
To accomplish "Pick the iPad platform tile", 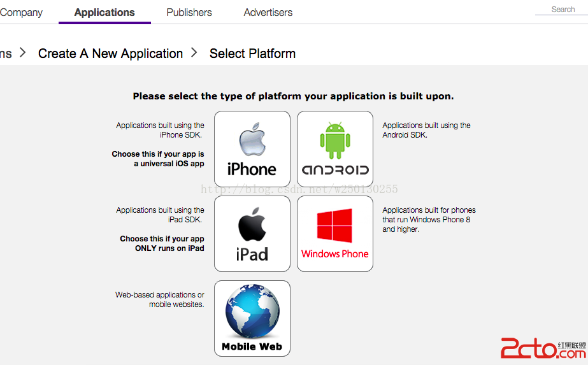I will coord(252,234).
